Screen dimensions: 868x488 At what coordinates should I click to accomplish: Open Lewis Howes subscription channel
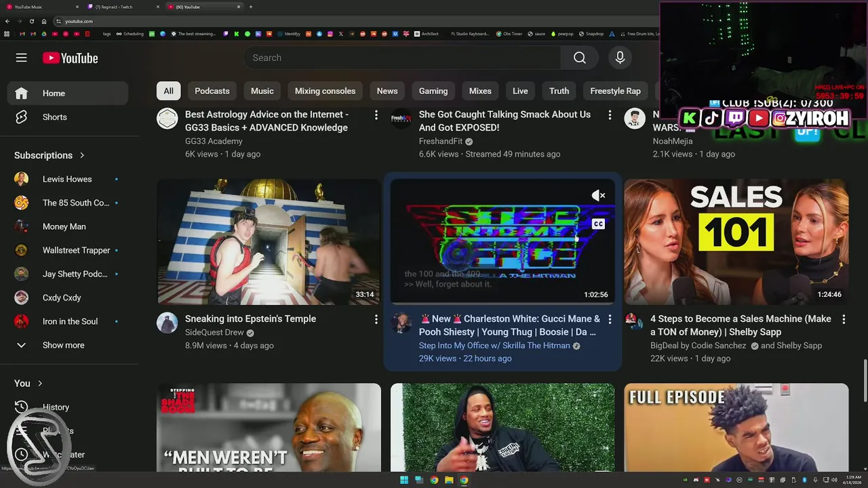click(x=68, y=179)
